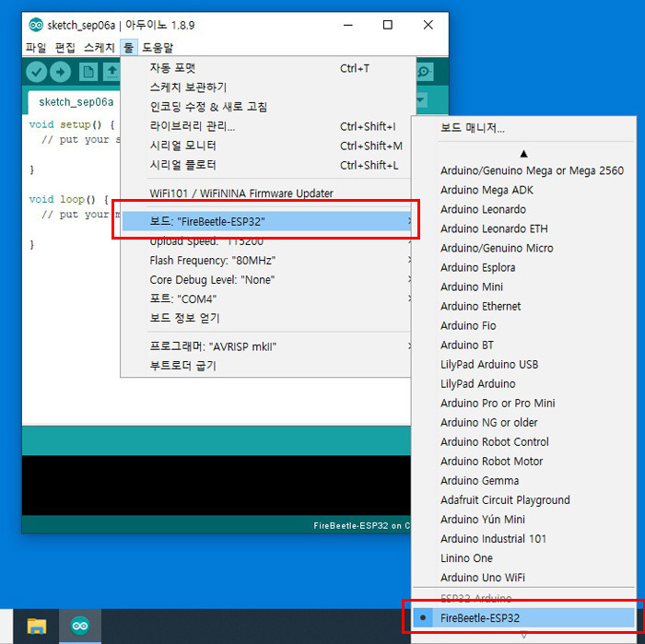The height and width of the screenshot is (644, 645).
Task: Open File Explorer from the taskbar
Action: pyautogui.click(x=36, y=626)
